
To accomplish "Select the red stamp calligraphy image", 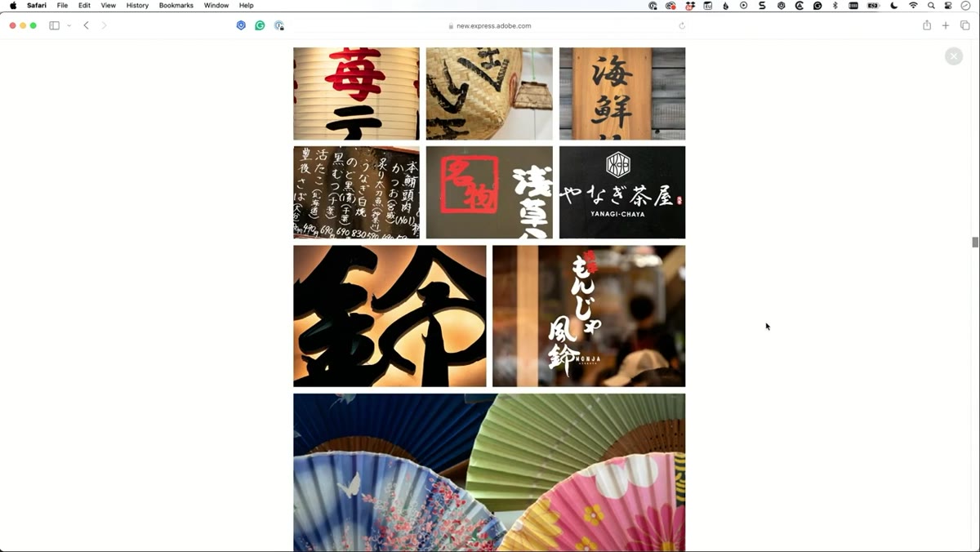I will (x=489, y=193).
